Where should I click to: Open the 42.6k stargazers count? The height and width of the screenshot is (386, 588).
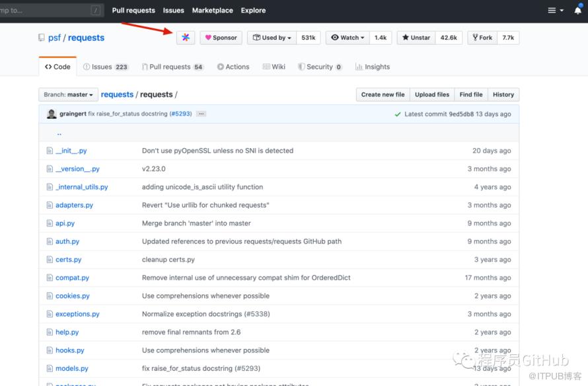[x=449, y=38]
